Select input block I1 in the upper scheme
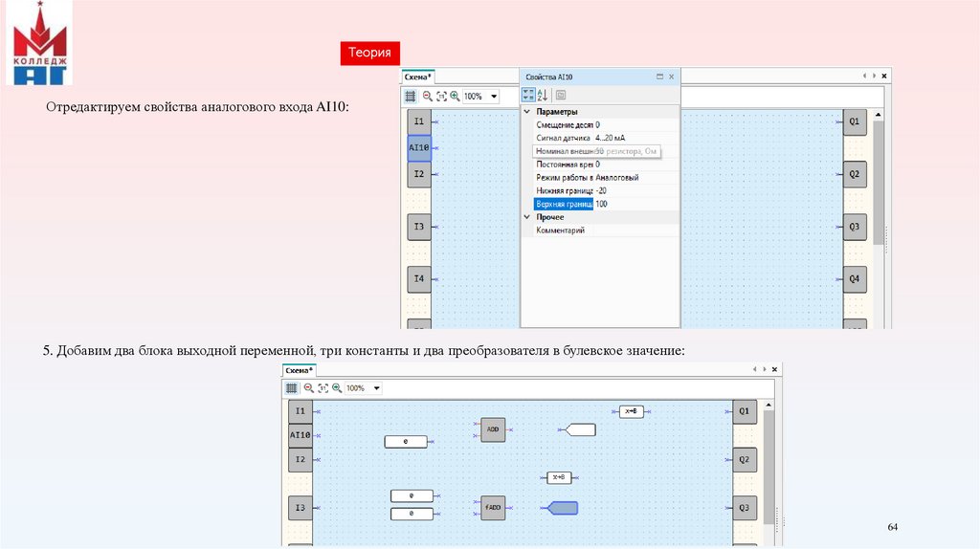The image size is (980, 549). tap(419, 121)
